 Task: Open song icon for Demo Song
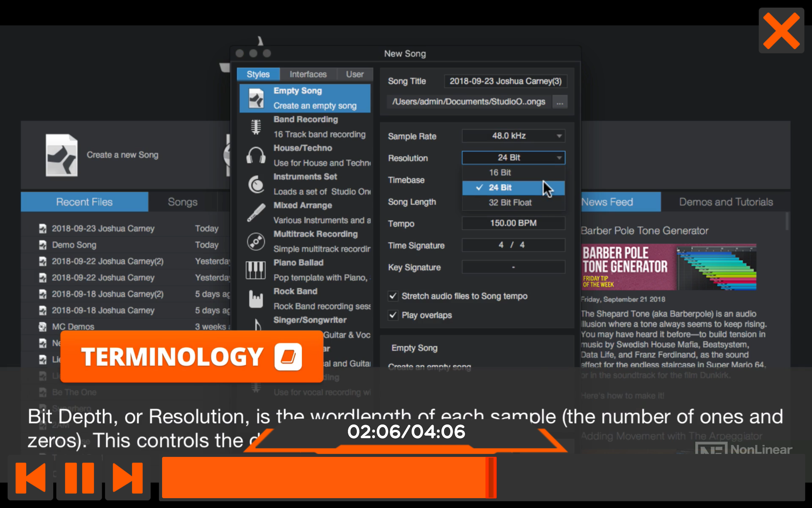point(43,245)
